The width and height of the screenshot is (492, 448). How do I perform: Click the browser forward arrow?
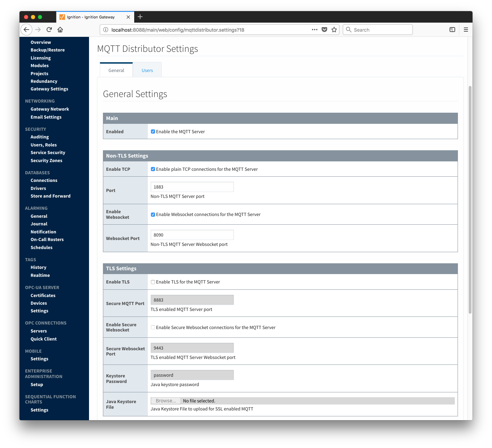(x=38, y=30)
